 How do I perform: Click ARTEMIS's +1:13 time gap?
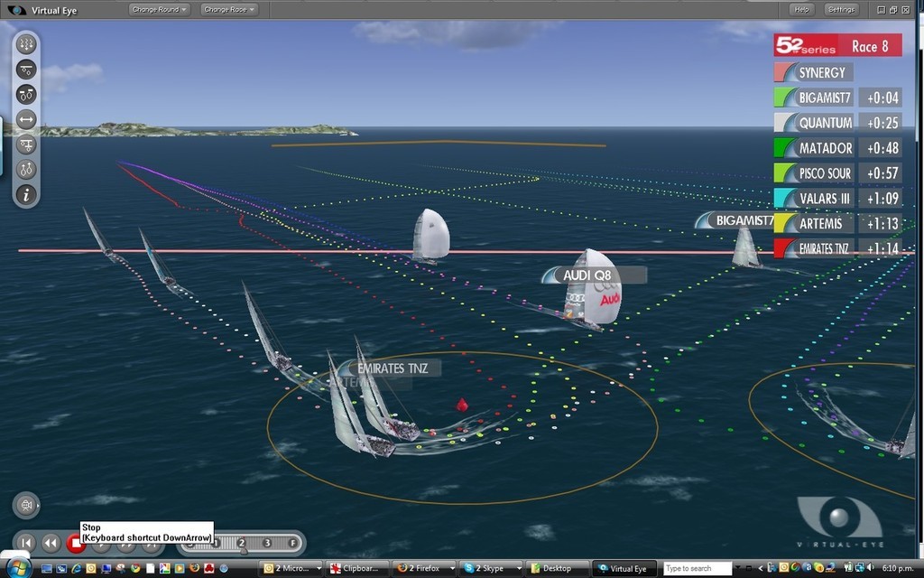(881, 224)
